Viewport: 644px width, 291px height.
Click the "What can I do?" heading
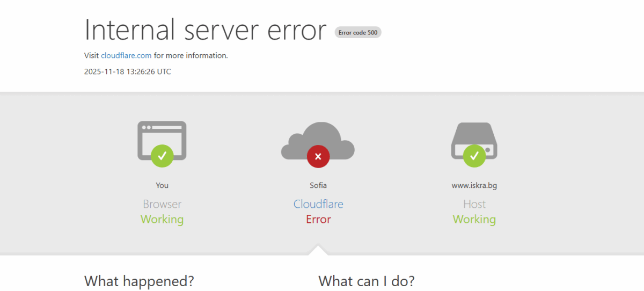click(x=367, y=281)
